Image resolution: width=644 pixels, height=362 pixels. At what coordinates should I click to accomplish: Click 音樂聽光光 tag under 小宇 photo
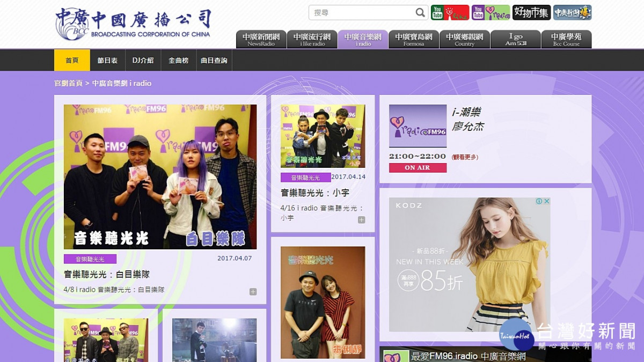tap(306, 178)
